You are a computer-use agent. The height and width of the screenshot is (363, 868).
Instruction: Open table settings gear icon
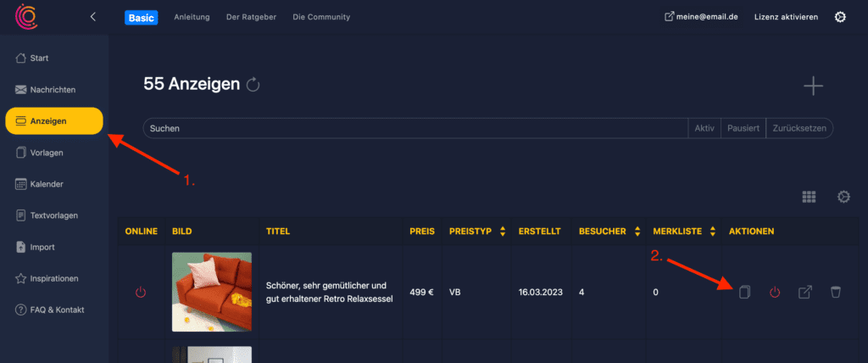843,197
